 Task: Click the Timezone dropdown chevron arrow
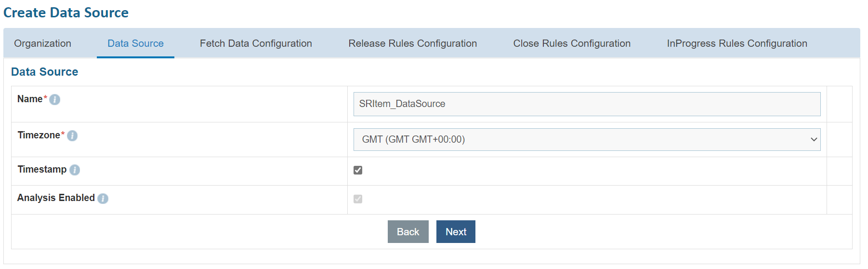point(814,140)
